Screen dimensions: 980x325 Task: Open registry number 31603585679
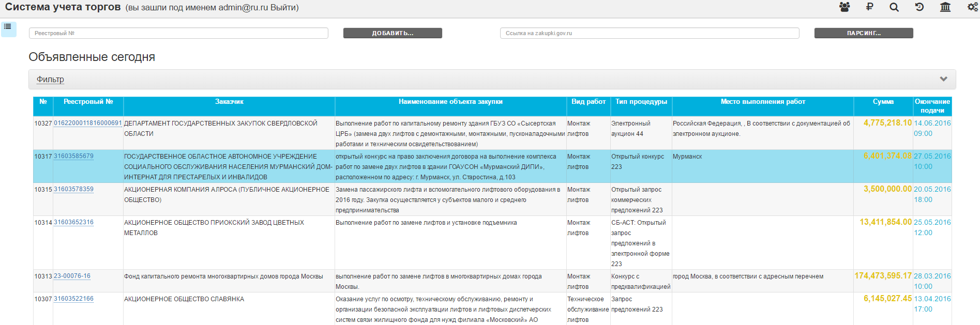[x=73, y=156]
